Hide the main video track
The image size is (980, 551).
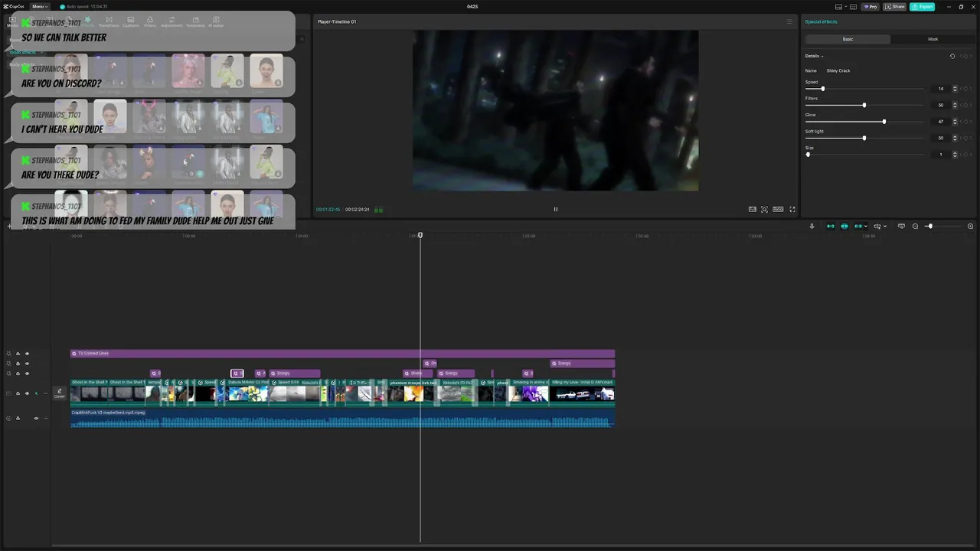click(x=27, y=393)
